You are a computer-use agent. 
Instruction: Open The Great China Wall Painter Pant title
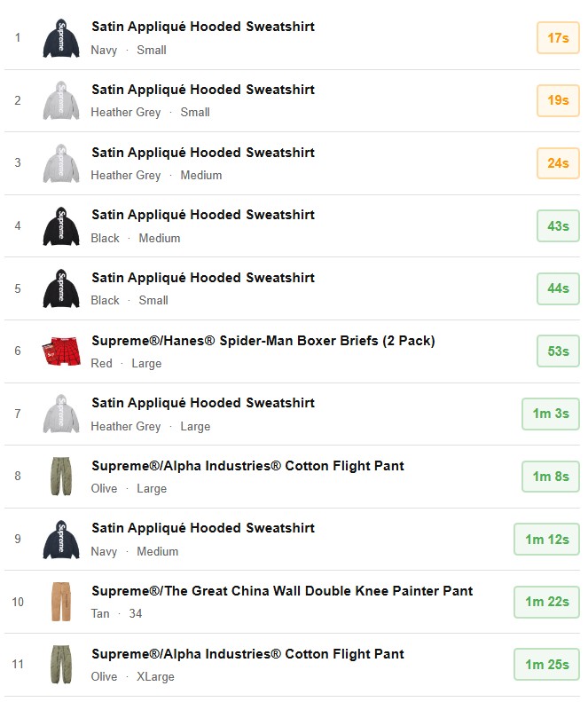(x=282, y=591)
